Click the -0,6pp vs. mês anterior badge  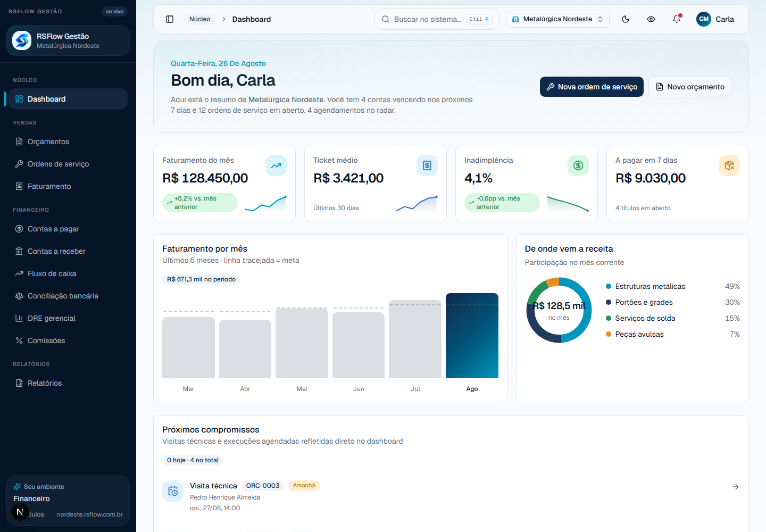502,203
